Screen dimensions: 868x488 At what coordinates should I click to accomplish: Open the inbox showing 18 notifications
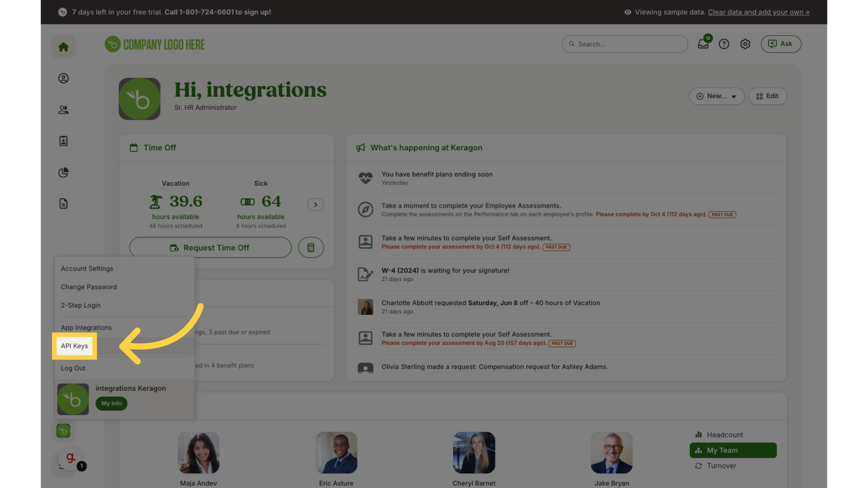[x=703, y=44]
